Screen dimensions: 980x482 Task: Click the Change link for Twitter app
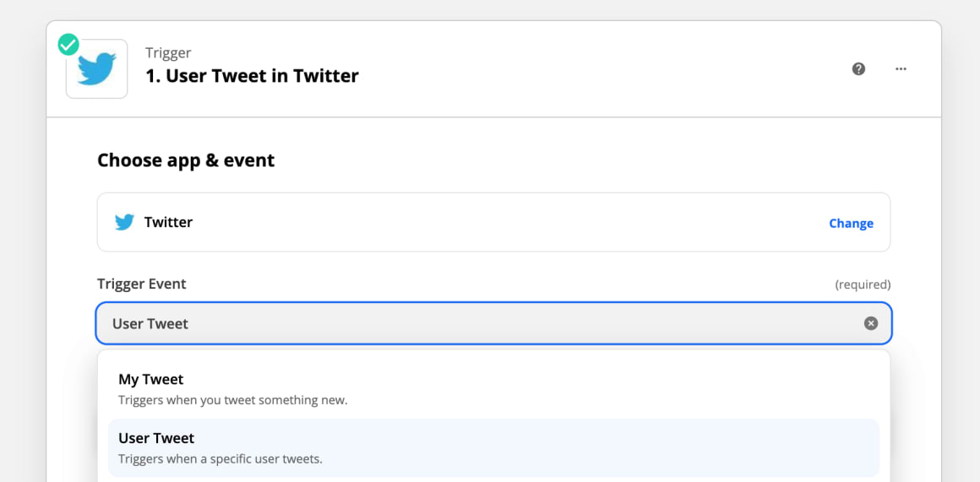tap(852, 223)
